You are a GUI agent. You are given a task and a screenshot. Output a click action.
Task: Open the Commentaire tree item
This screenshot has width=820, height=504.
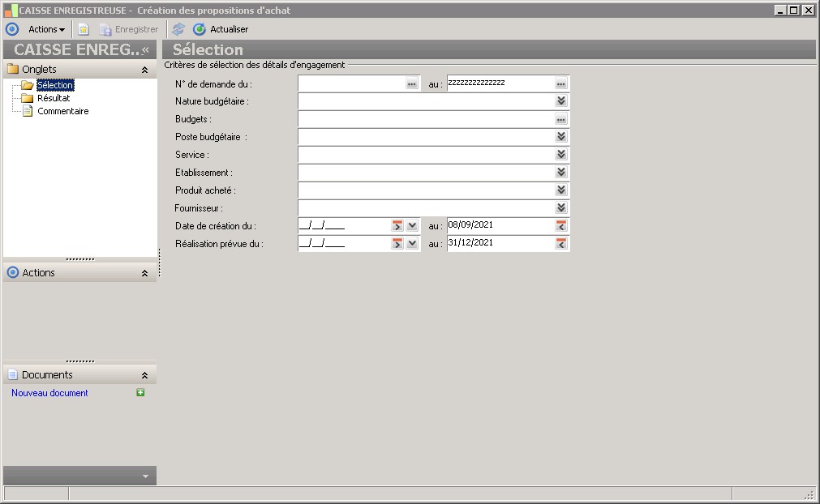point(62,111)
